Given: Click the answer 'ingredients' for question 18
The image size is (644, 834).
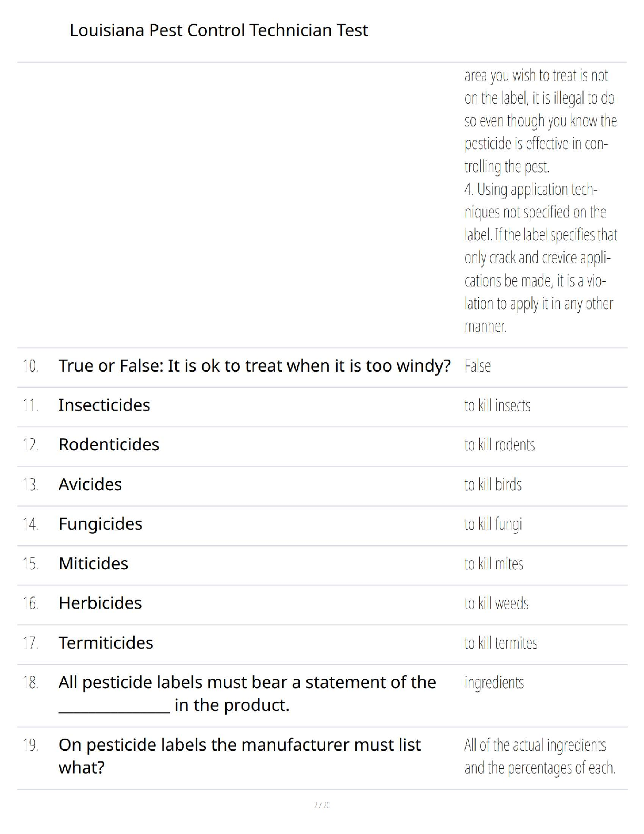Looking at the screenshot, I should tap(494, 683).
